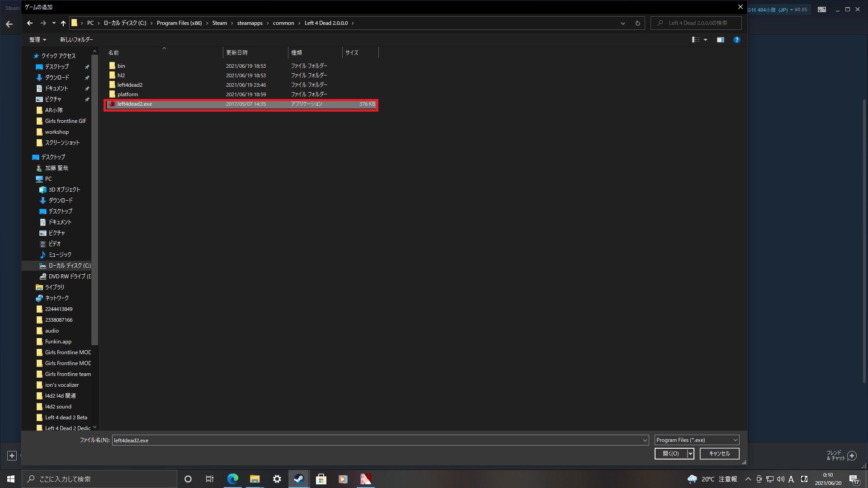This screenshot has height=488, width=868.
Task: Click the Refresh folder icon
Action: (x=638, y=23)
